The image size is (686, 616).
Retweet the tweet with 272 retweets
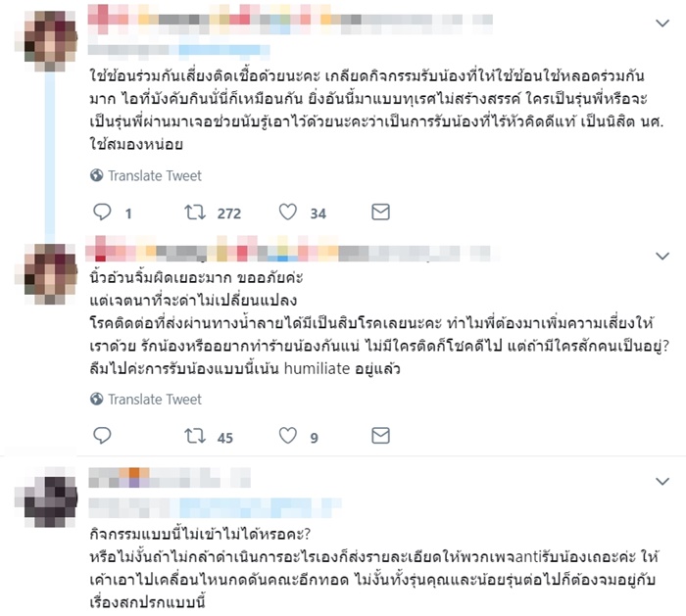(x=195, y=213)
